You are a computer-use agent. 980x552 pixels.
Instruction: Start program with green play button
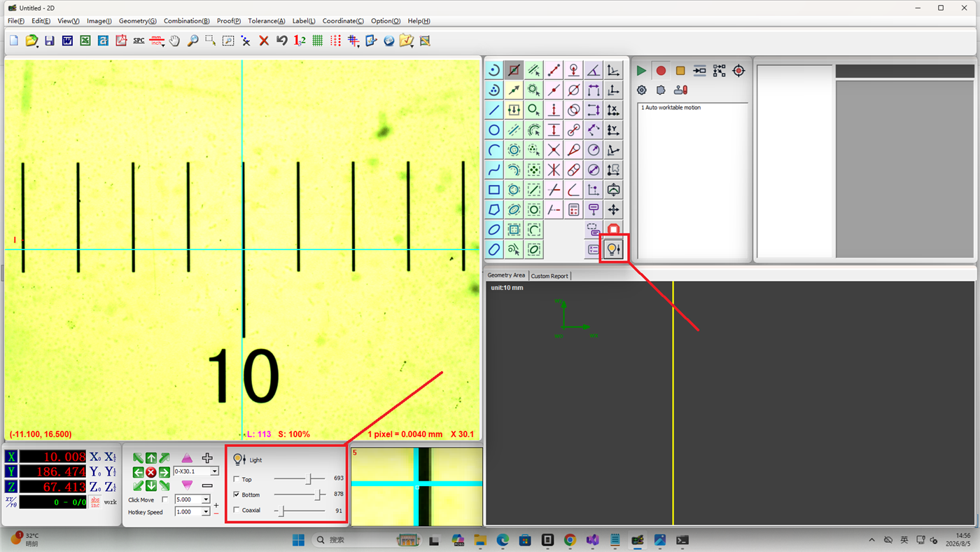641,71
